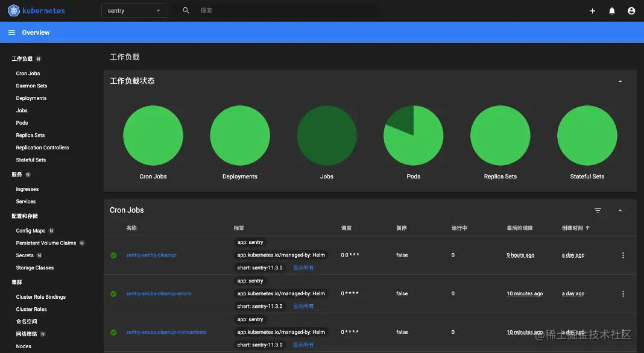This screenshot has height=353, width=644.
Task: Open Nodes in sidebar
Action: click(x=24, y=346)
